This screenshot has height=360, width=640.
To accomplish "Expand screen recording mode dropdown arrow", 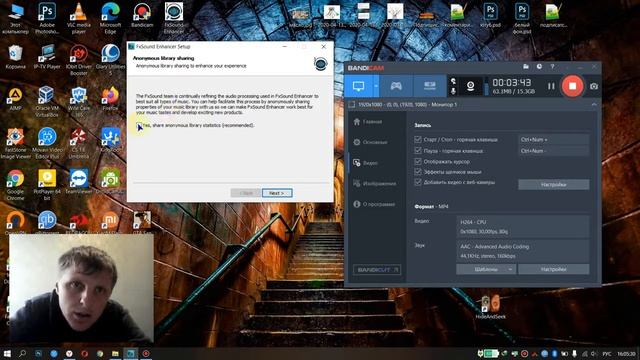I will point(376,86).
